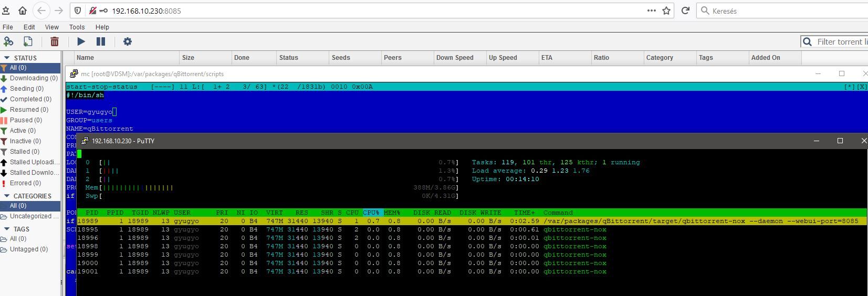The width and height of the screenshot is (868, 296).
Task: Click the add torrent link icon
Action: point(8,41)
